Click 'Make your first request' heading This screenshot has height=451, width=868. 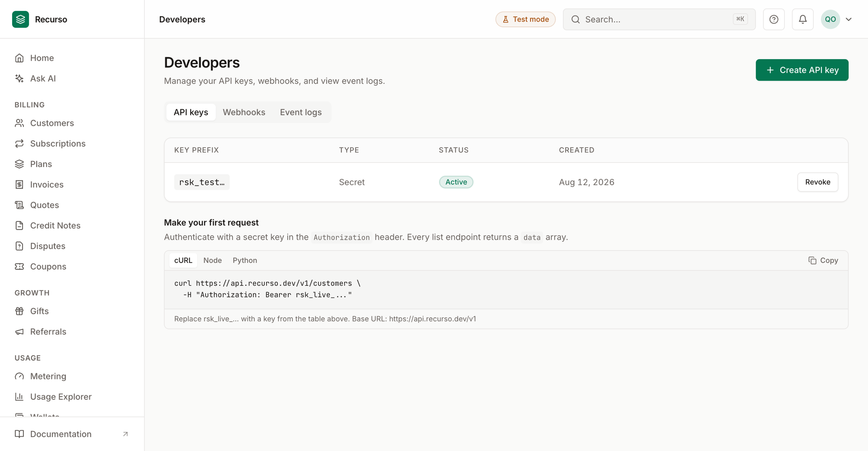211,223
